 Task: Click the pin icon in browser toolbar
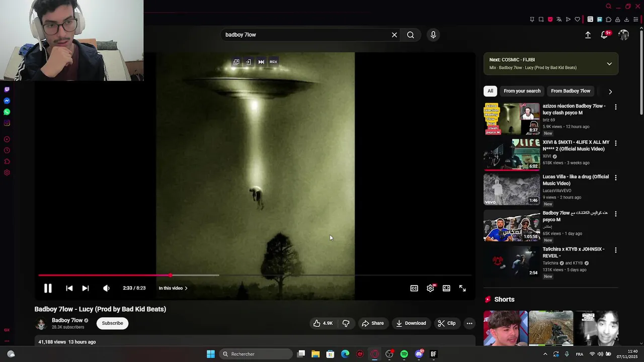point(532,20)
